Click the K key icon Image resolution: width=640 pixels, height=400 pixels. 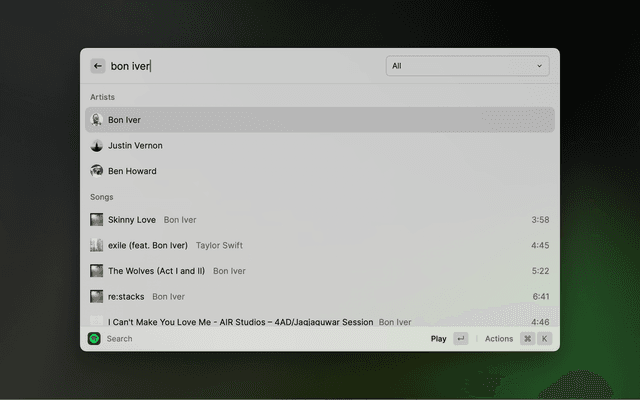(544, 339)
